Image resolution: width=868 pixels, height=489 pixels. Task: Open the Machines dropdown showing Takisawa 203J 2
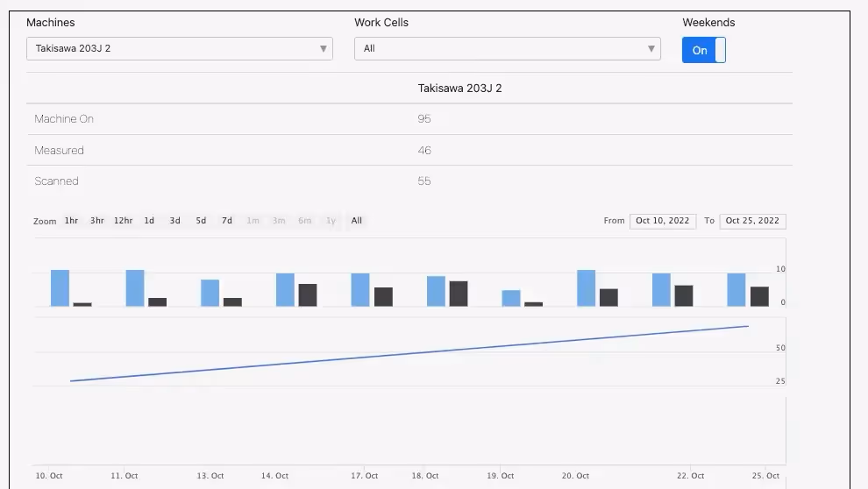click(180, 49)
